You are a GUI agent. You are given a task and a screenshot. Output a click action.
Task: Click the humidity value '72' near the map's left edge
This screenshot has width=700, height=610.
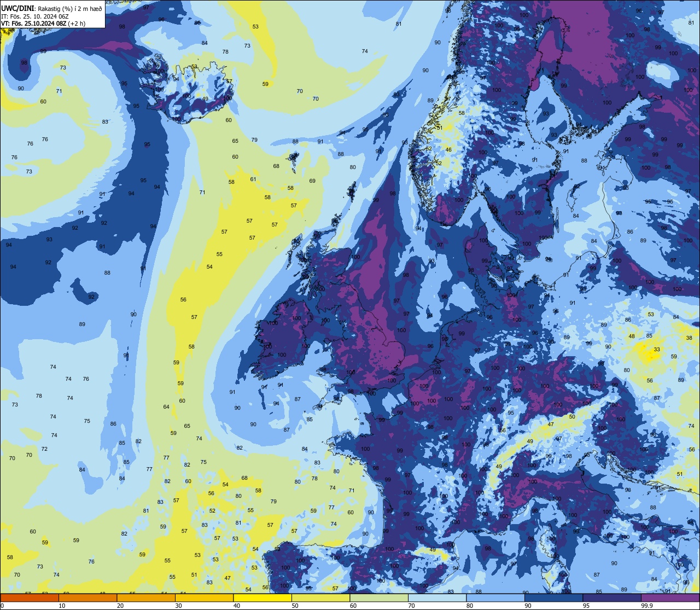[x=44, y=449]
